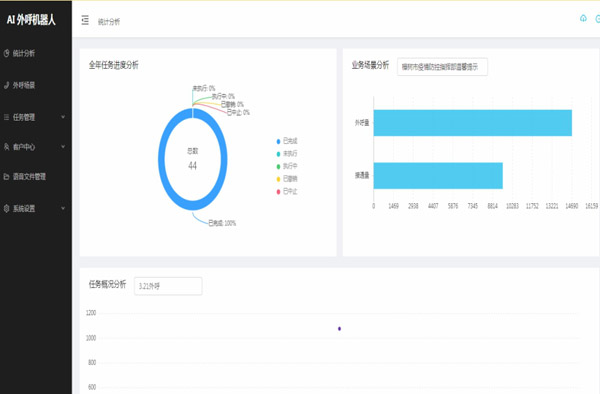Image resolution: width=600 pixels, height=394 pixels.
Task: Click the 客户中心 user icon in sidebar
Action: click(6, 147)
